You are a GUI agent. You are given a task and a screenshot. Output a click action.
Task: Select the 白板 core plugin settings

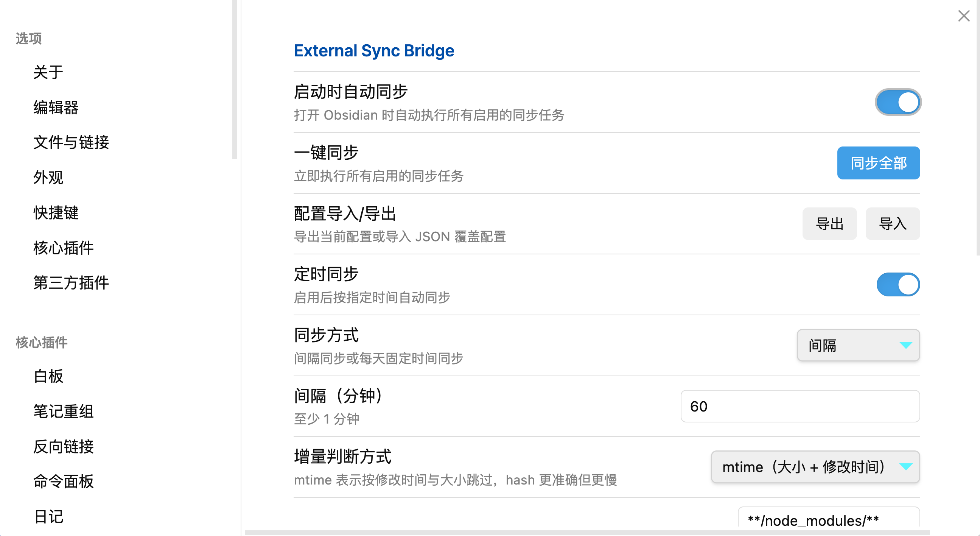[48, 377]
